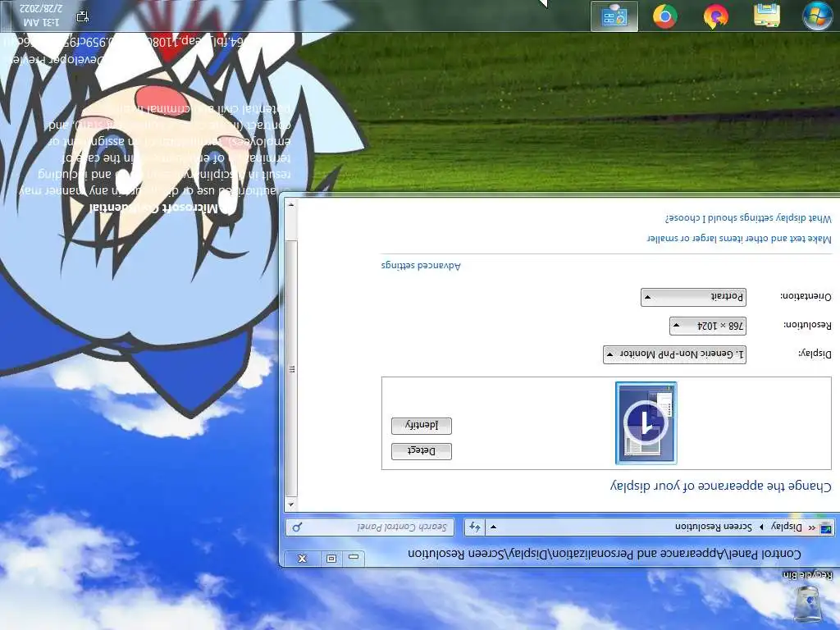Click the scrollbar arrow nearest the Search box
Screen dimensions: 840x630
point(291,504)
